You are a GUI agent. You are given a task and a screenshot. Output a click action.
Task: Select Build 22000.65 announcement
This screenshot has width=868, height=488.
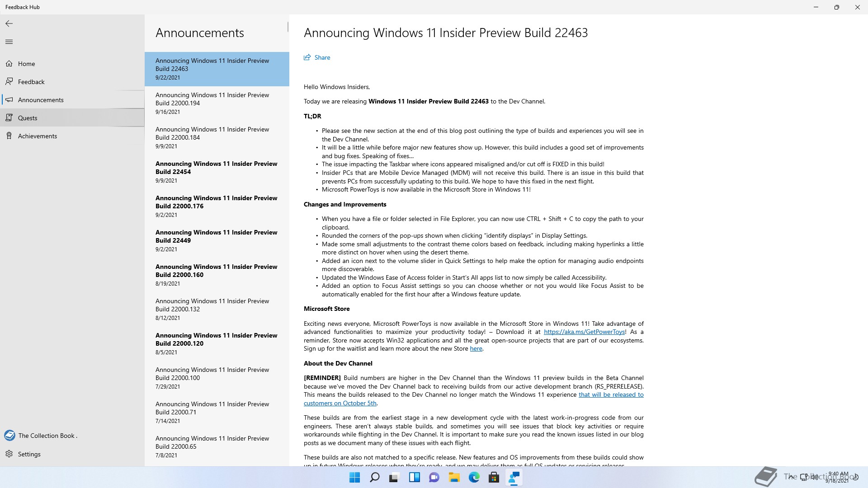217,447
